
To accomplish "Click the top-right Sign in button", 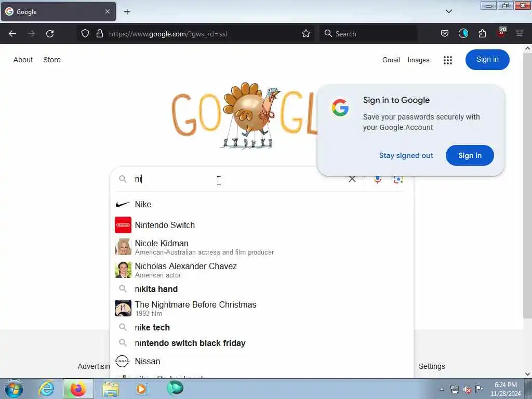I will pyautogui.click(x=487, y=60).
